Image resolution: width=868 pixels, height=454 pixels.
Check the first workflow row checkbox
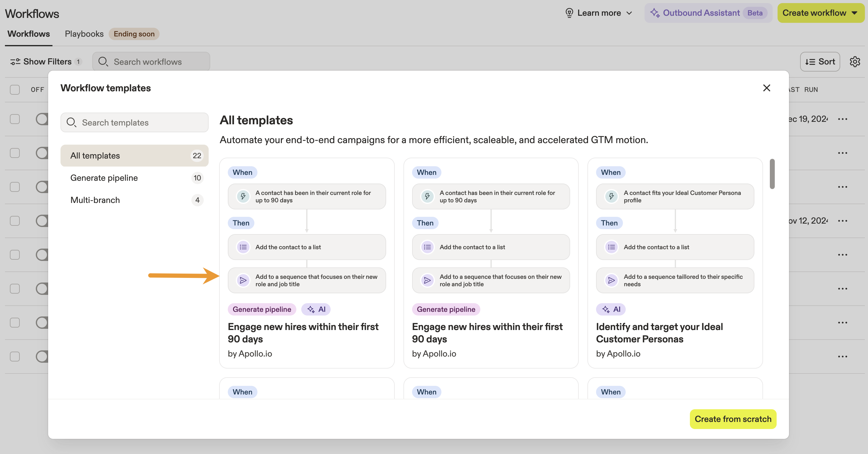tap(15, 119)
